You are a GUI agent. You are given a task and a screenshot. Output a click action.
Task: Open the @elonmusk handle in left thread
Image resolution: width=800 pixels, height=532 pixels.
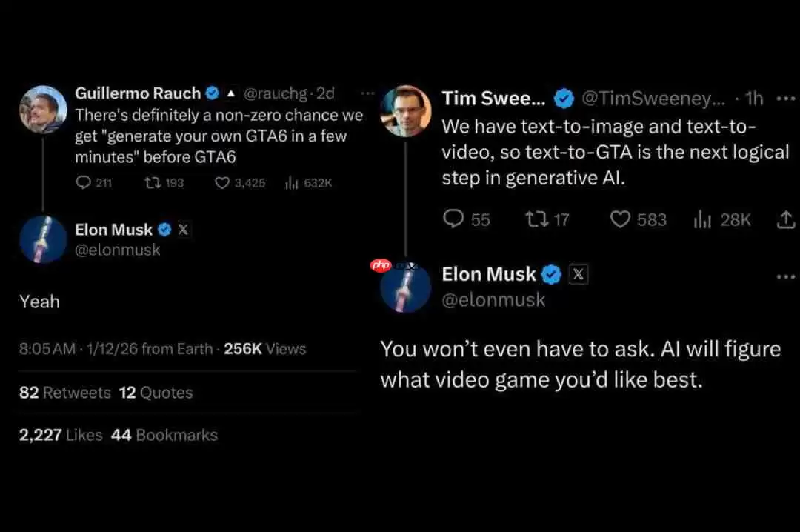118,250
